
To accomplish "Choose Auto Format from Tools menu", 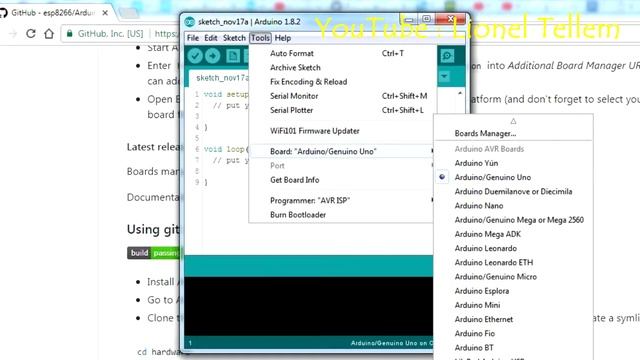I will click(x=341, y=53).
